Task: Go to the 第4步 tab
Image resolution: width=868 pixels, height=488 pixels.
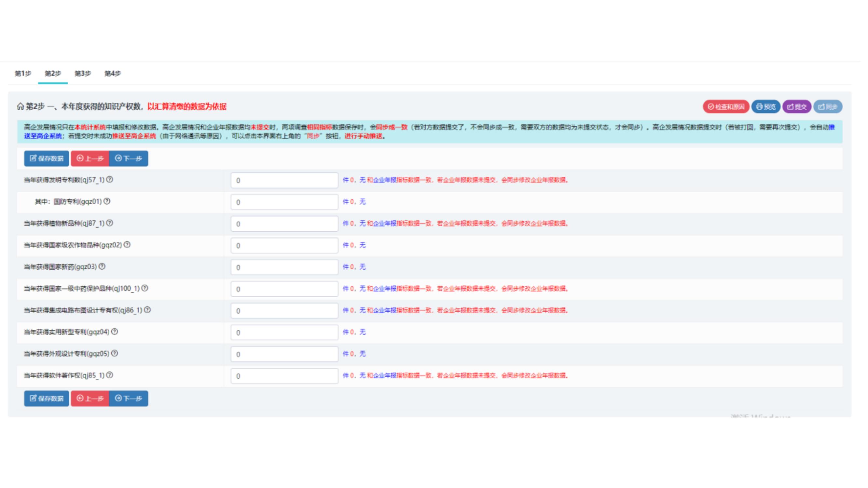Action: (113, 74)
